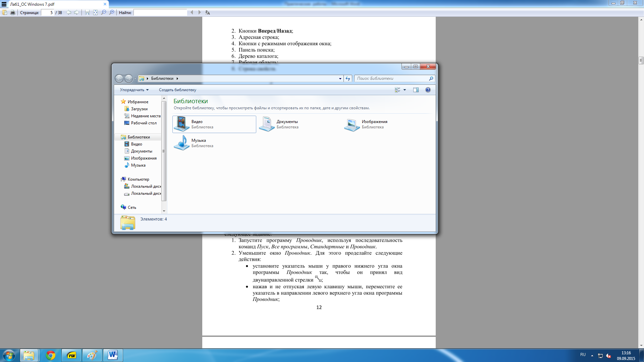Go to previous page arrow in PDF toolbar
The image size is (644, 362).
pos(68,12)
